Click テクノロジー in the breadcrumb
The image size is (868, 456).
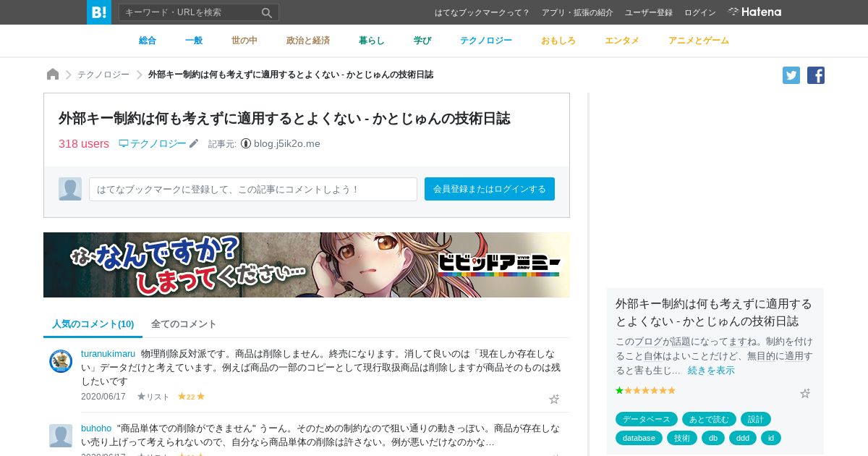[x=103, y=75]
